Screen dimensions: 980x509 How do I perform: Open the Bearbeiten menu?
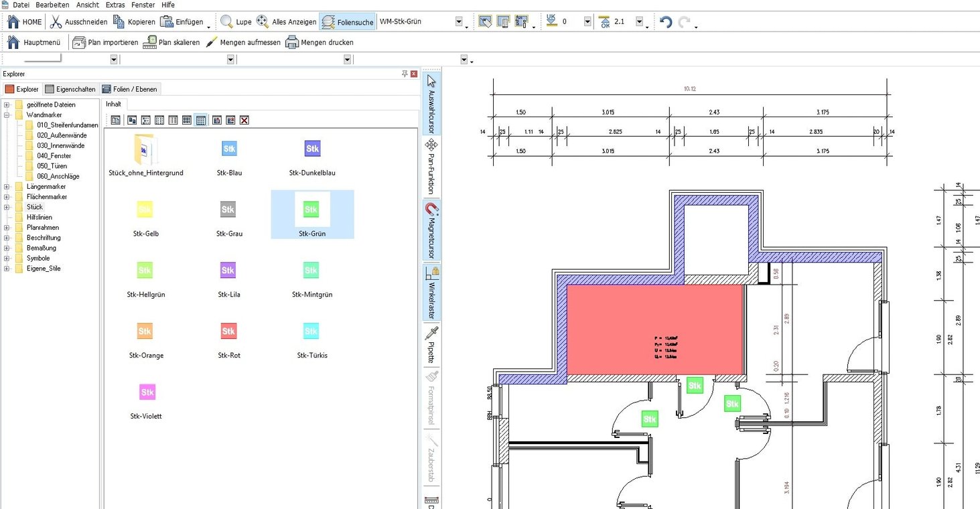[52, 5]
